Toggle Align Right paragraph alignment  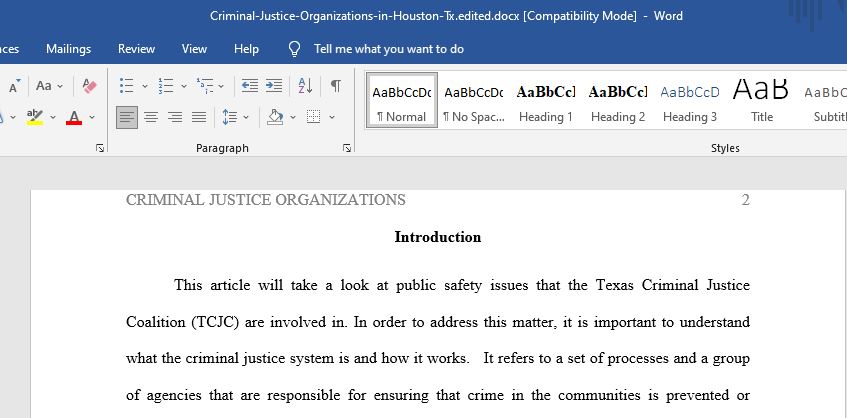(x=174, y=117)
